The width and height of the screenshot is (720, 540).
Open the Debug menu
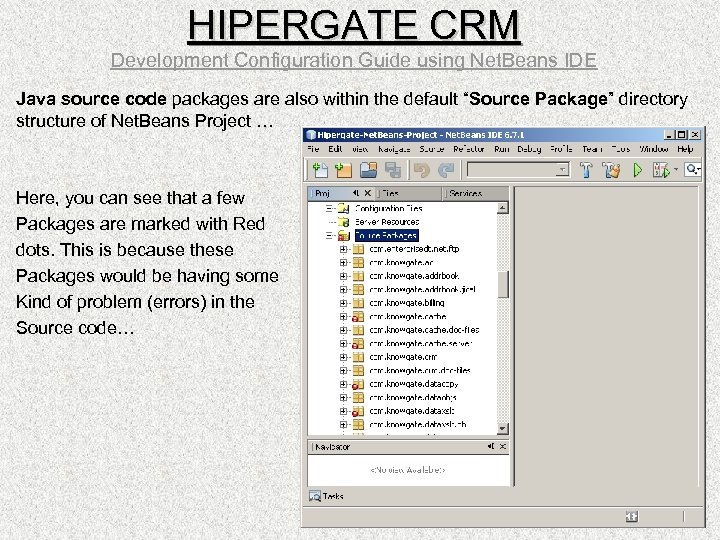[x=529, y=149]
